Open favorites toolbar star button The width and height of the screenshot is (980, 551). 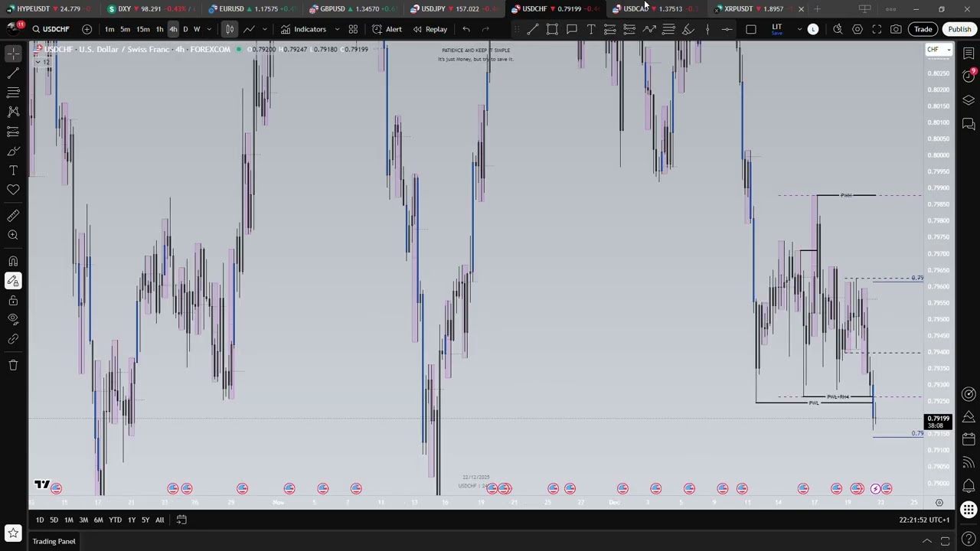(13, 533)
